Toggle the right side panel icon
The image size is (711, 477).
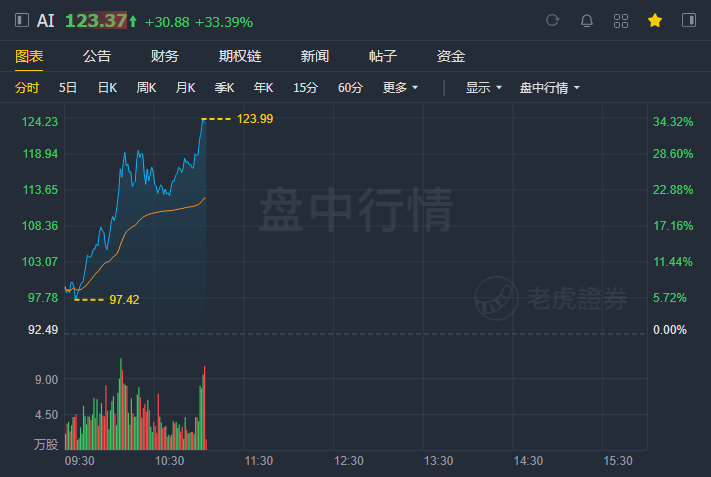click(x=689, y=20)
